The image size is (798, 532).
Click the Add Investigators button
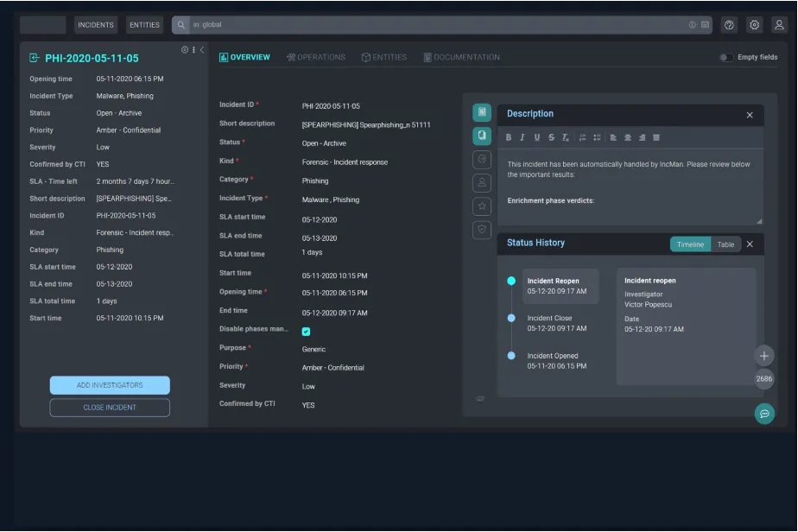pos(110,385)
